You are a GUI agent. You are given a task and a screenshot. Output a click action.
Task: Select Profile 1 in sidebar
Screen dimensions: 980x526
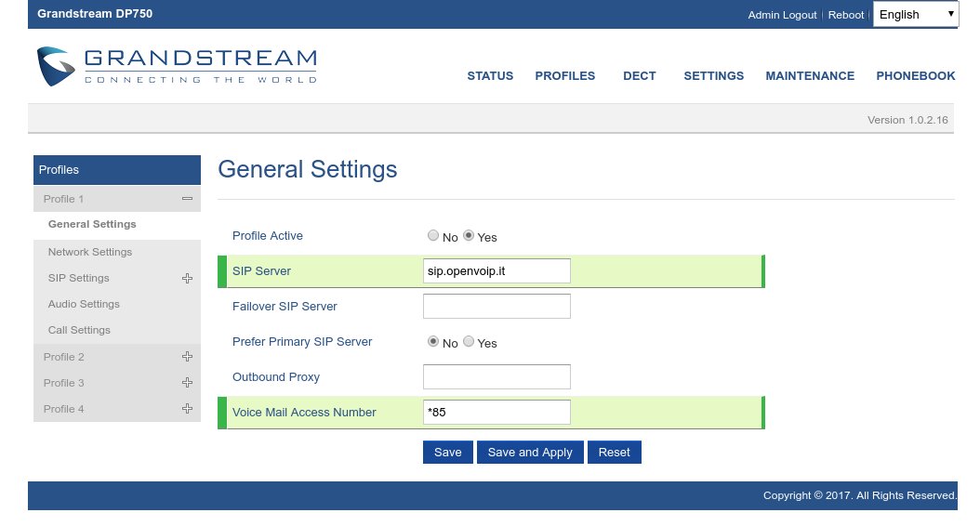64,199
